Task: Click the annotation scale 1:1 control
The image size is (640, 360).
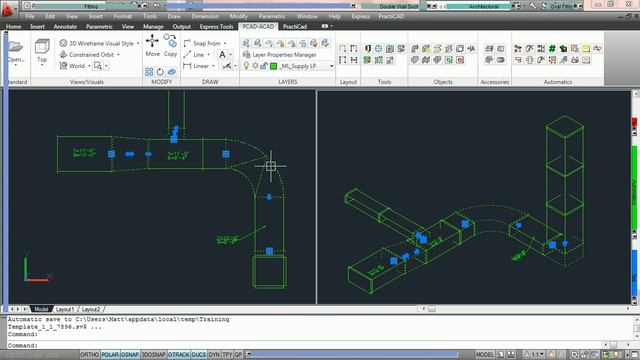Action: tap(534, 355)
